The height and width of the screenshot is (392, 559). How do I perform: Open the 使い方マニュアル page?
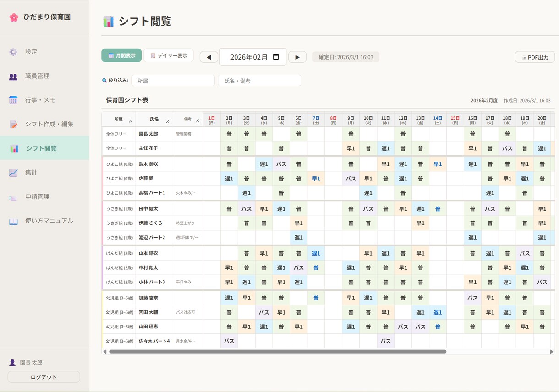(44, 221)
